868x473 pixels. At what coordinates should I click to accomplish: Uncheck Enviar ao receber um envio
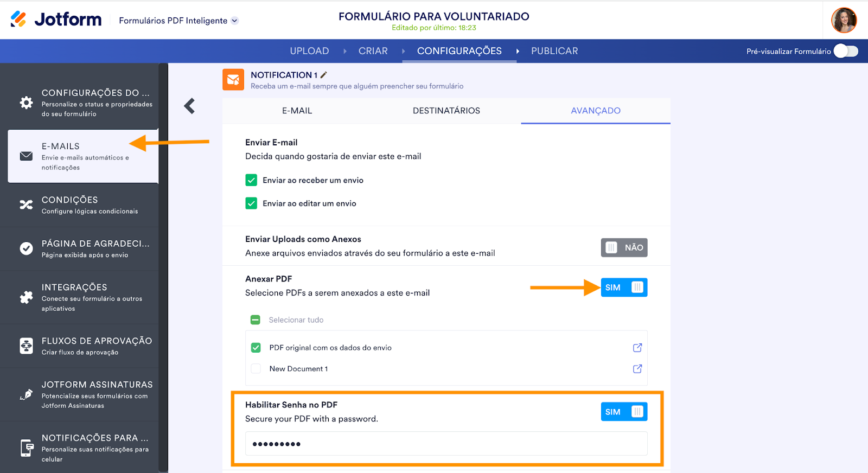coord(251,180)
